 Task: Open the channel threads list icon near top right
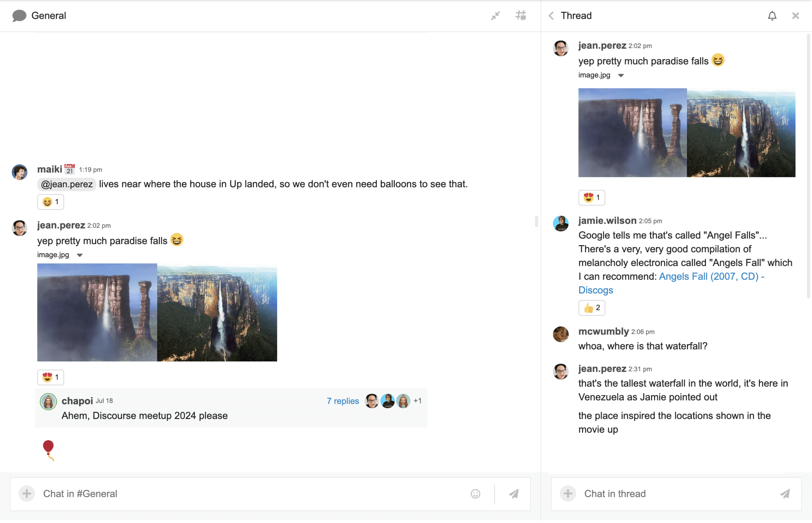tap(521, 15)
